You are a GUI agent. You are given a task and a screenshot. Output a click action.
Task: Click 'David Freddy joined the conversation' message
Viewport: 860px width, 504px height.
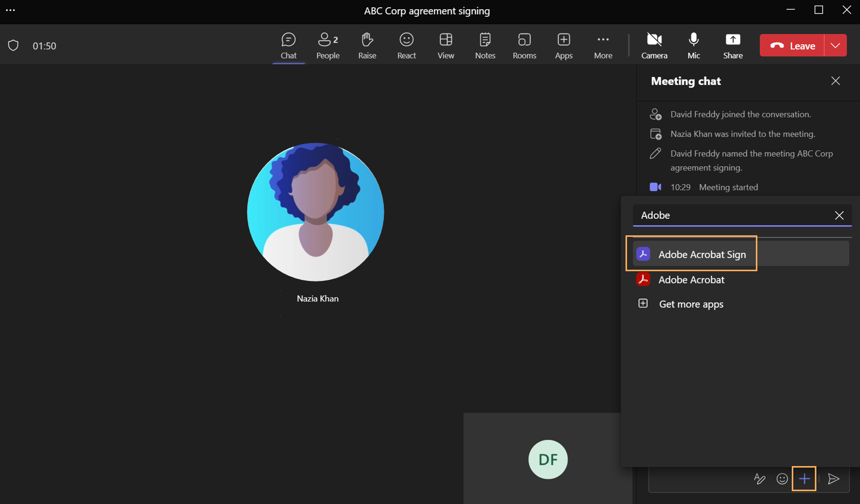pos(740,114)
